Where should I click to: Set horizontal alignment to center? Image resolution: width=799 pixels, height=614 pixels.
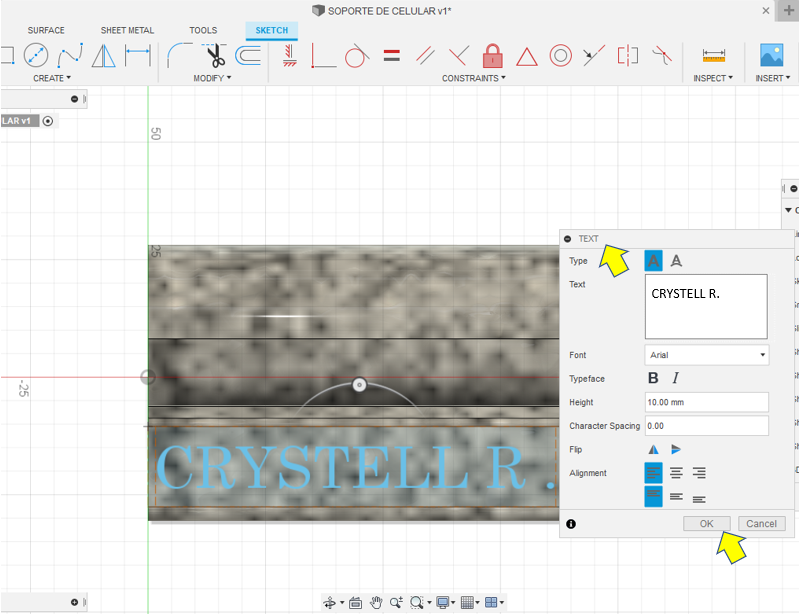pyautogui.click(x=676, y=473)
